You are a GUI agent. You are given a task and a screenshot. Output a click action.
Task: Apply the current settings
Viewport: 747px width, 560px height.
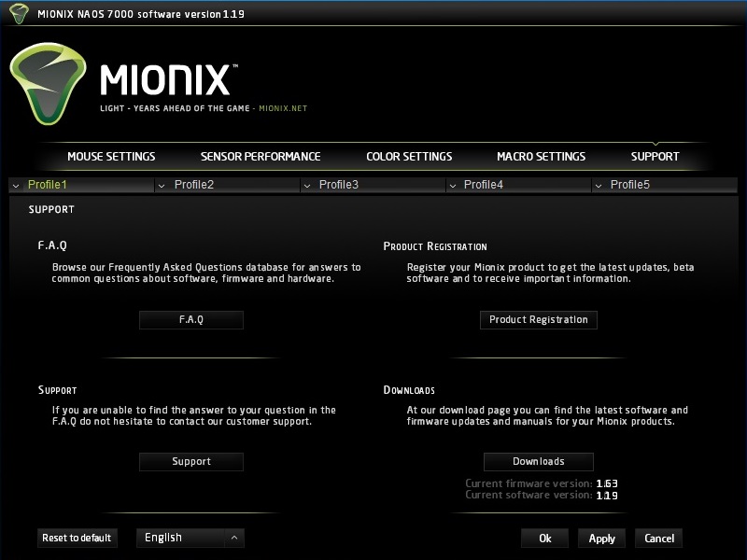pyautogui.click(x=601, y=539)
